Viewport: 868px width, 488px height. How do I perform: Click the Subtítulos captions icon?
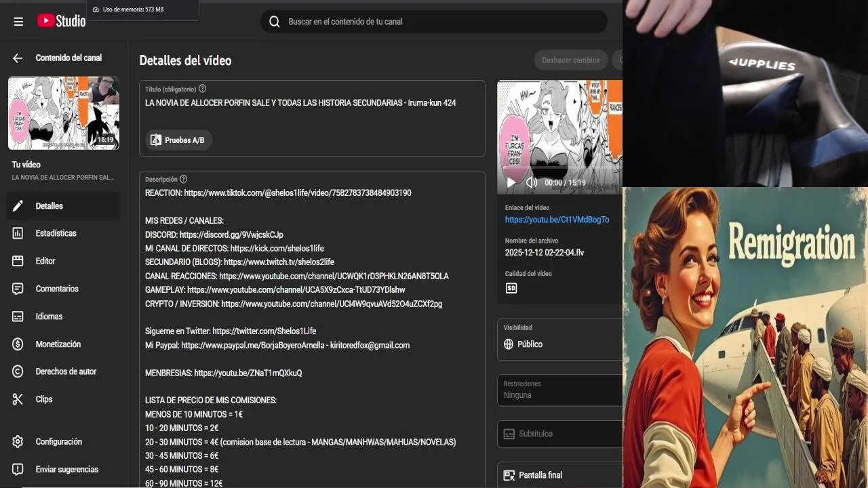509,434
